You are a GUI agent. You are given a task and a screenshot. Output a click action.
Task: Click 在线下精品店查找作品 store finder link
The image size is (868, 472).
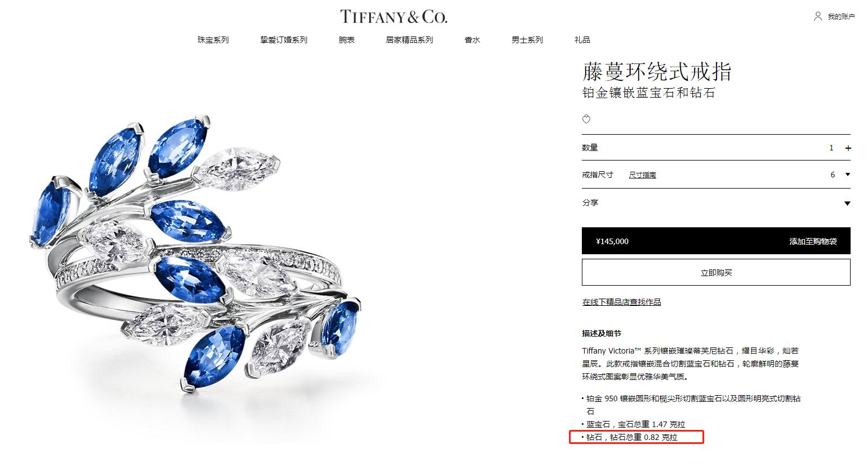(x=622, y=302)
